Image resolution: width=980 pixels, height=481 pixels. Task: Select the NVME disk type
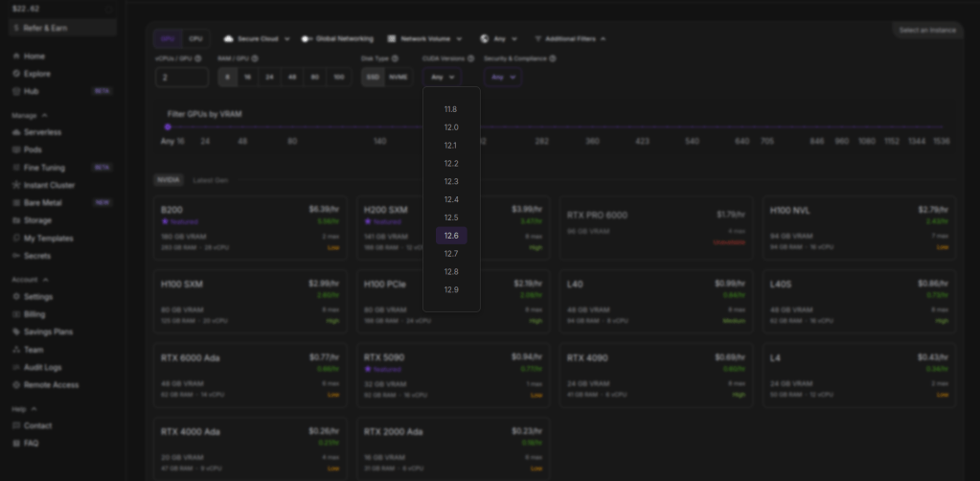coord(398,77)
